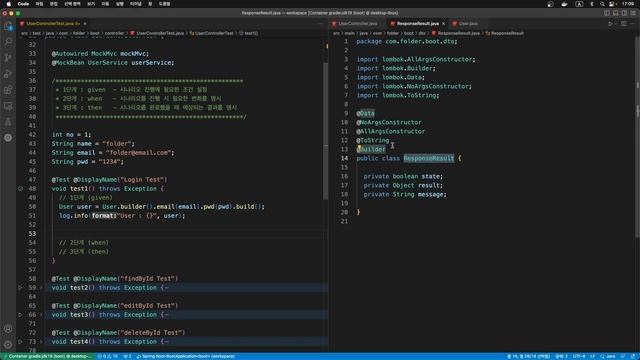Image resolution: width=640 pixels, height=360 pixels.
Task: Open the Testing flask view
Action: point(8,122)
